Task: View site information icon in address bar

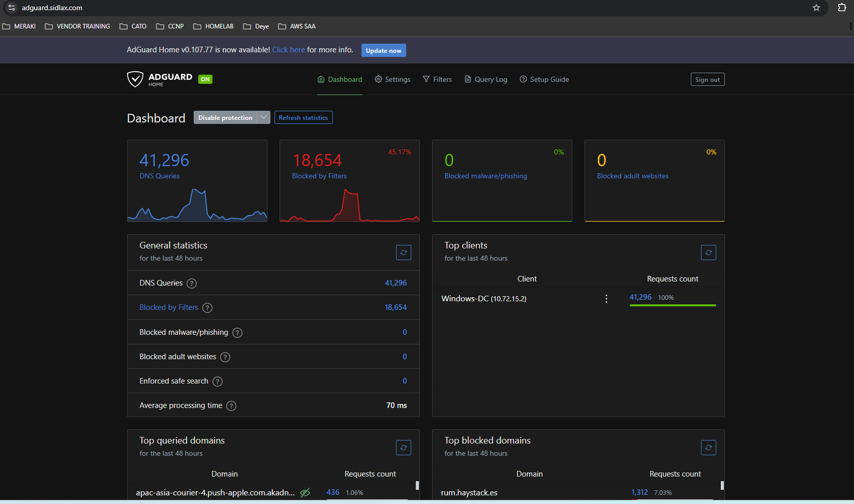Action: coord(12,8)
